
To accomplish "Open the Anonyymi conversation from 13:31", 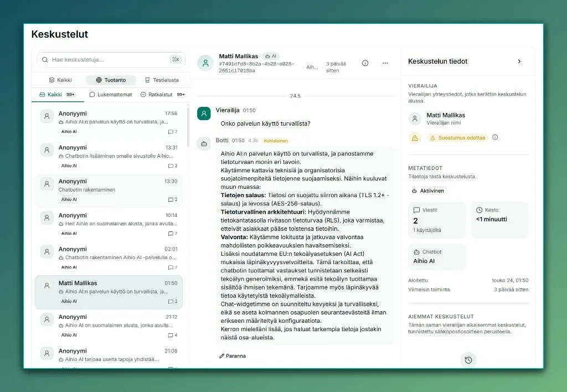I will pyautogui.click(x=109, y=156).
